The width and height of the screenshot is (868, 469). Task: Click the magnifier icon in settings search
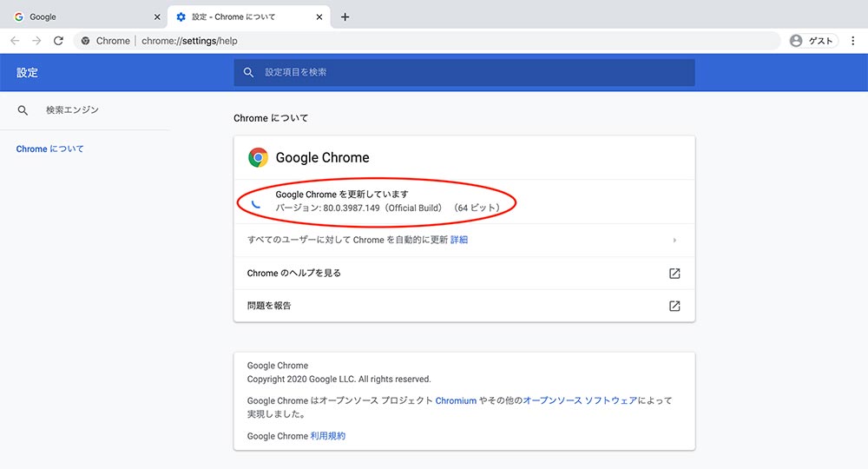[x=248, y=73]
